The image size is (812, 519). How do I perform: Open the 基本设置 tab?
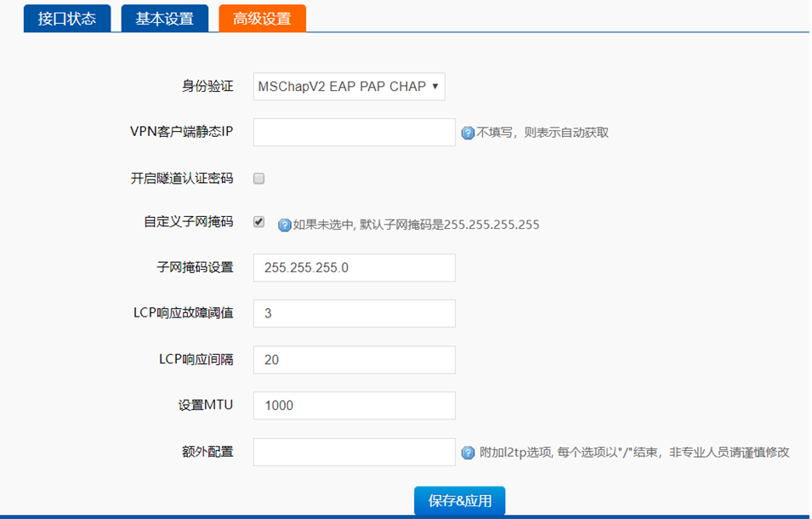pos(164,19)
